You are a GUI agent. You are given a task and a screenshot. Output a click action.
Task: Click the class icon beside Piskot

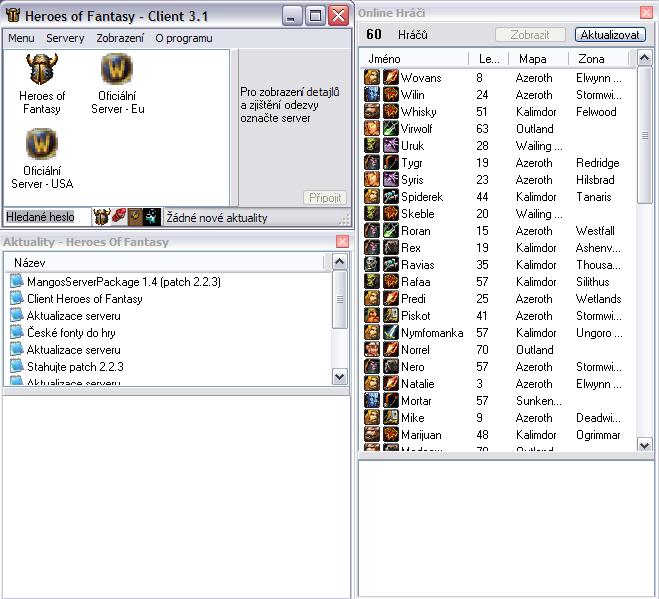point(391,315)
